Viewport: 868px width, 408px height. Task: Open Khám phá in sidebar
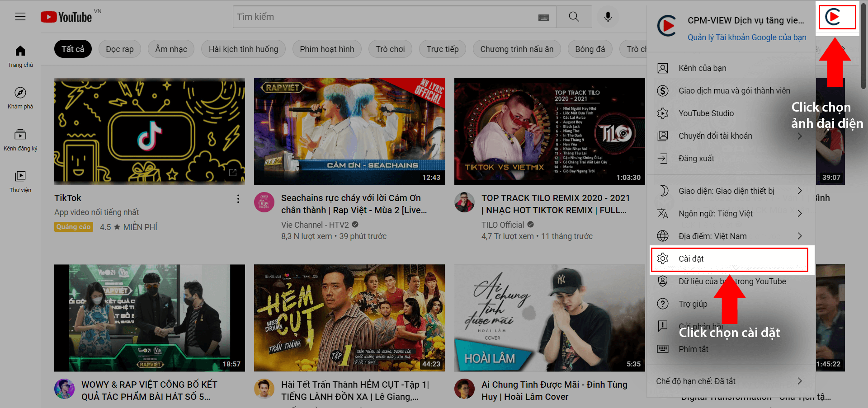pos(20,98)
